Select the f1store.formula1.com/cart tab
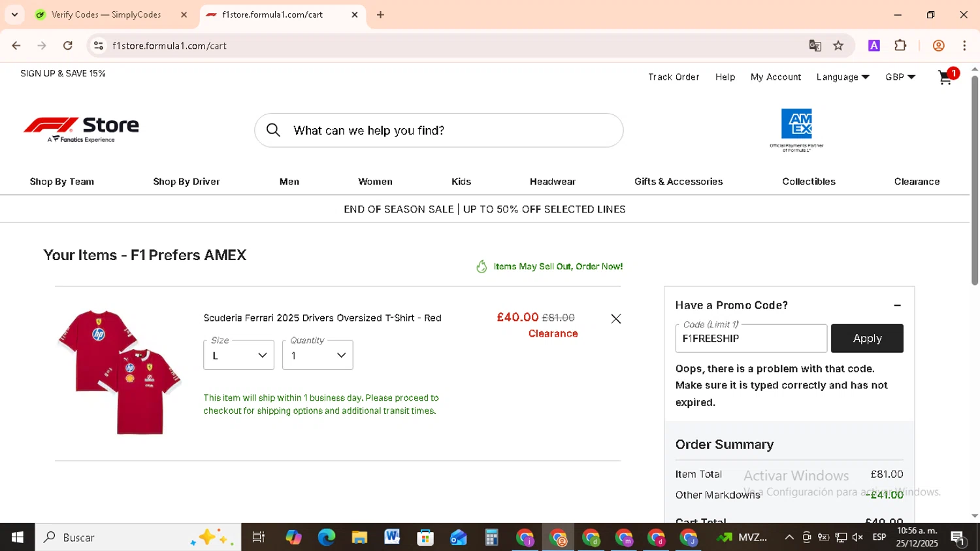The width and height of the screenshot is (980, 551). click(282, 14)
